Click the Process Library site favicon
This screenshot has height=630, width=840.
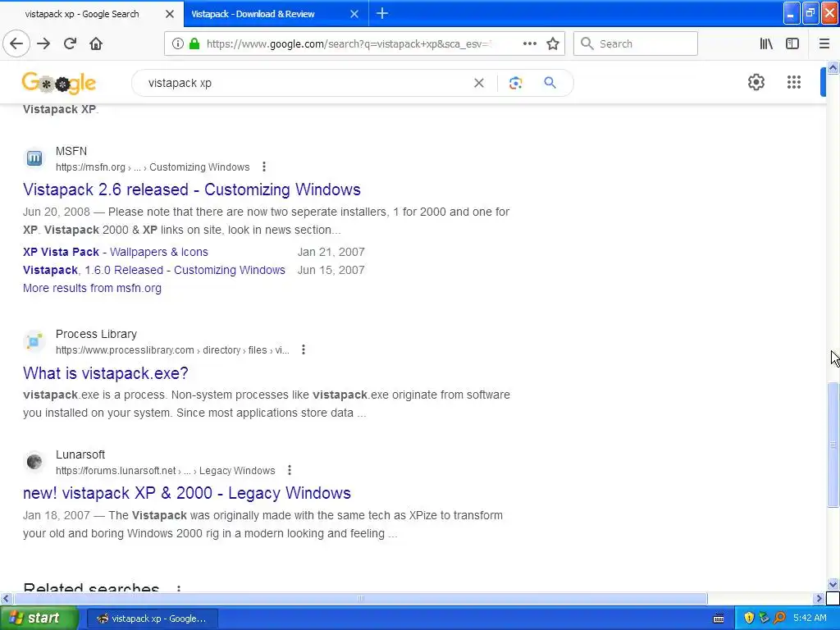(x=34, y=340)
